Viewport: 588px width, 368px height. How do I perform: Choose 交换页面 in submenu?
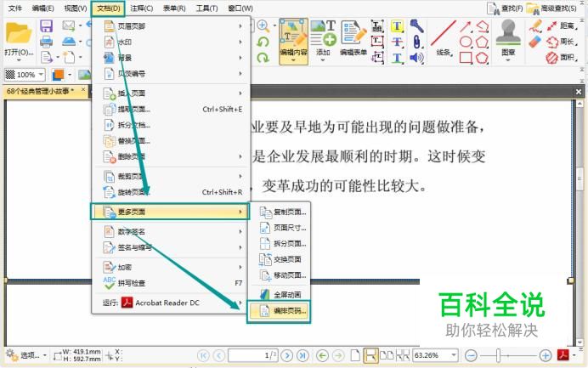point(279,259)
